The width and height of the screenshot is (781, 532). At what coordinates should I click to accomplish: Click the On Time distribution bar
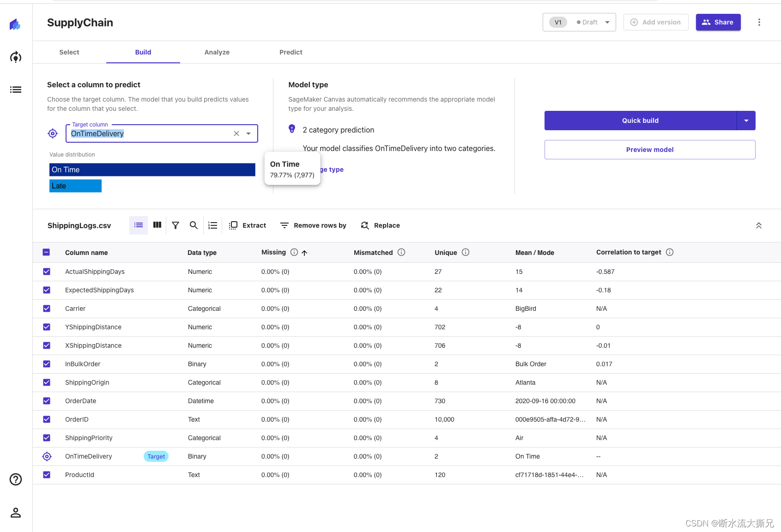pos(152,169)
